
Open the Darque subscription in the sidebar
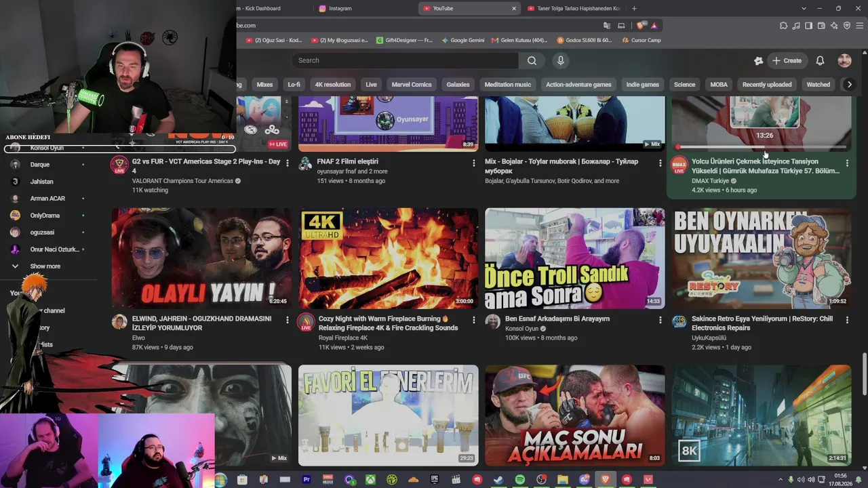coord(40,165)
